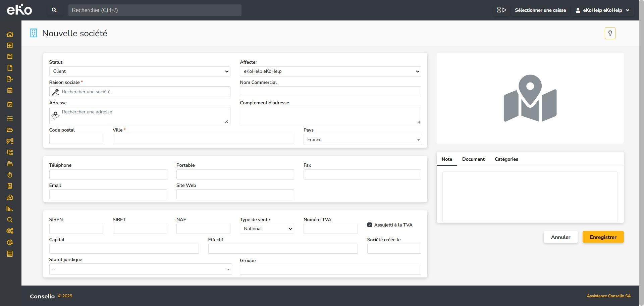Viewport: 644px width, 306px height.
Task: Switch to the Catégories tab
Action: (506, 159)
